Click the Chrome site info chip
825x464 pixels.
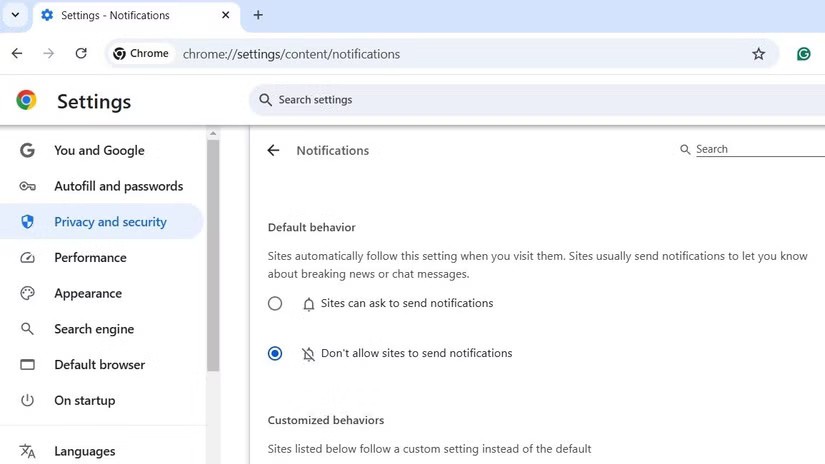pyautogui.click(x=141, y=54)
